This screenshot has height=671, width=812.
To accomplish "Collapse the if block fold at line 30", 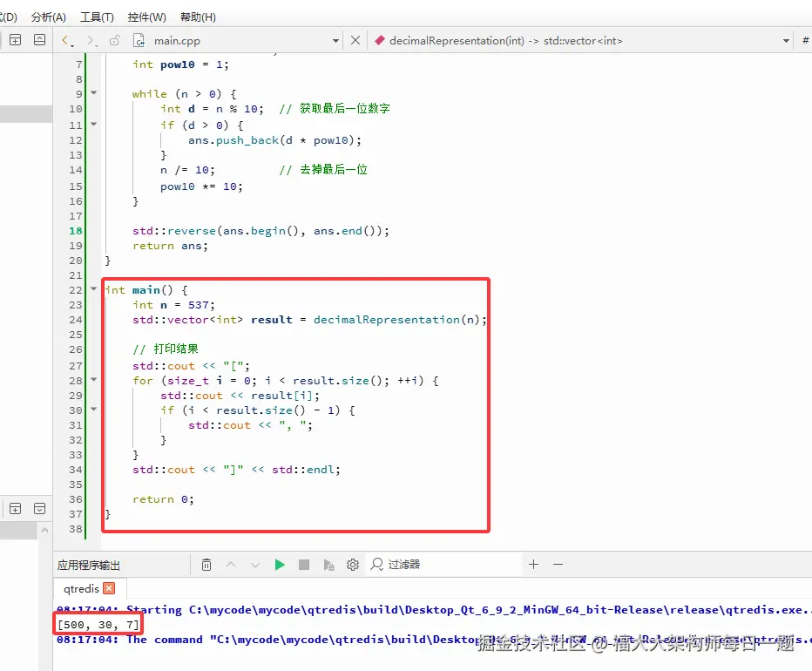I will (x=94, y=409).
